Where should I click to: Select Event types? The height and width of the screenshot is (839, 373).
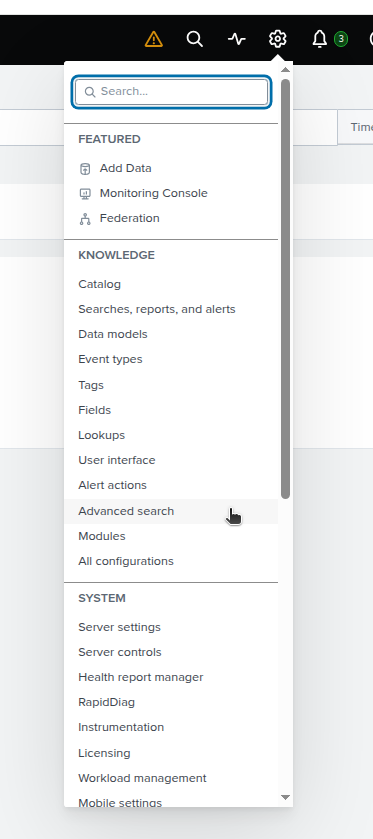tap(110, 360)
